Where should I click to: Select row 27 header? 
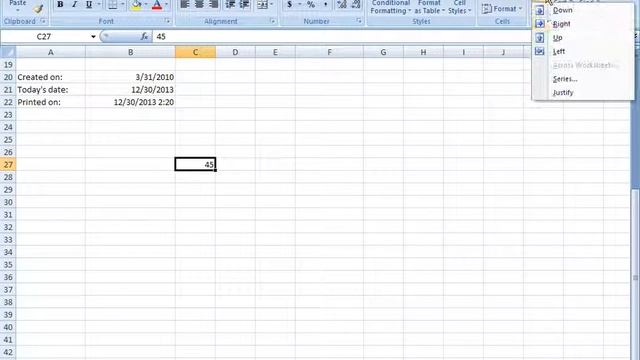(8, 164)
